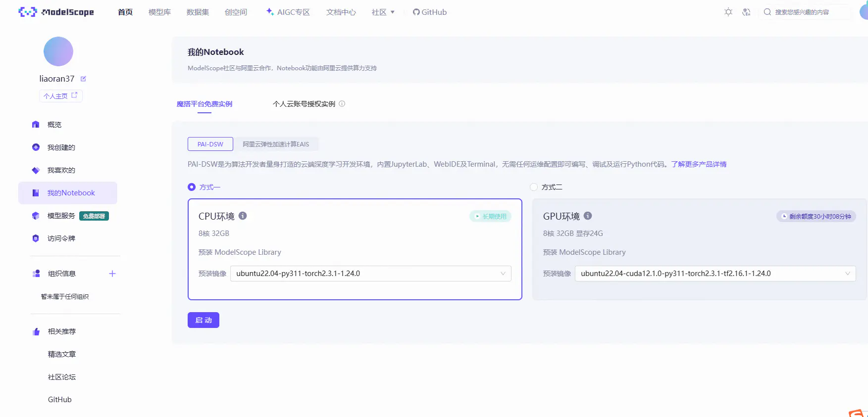
Task: Click the 长期使用 badge
Action: 490,216
